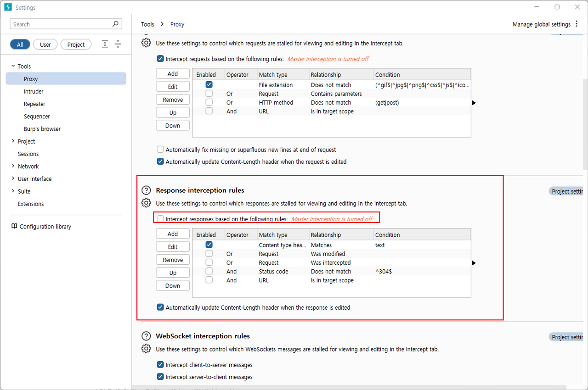Open the Configuration library book icon
Viewport: 588px width, 390px height.
(x=14, y=226)
